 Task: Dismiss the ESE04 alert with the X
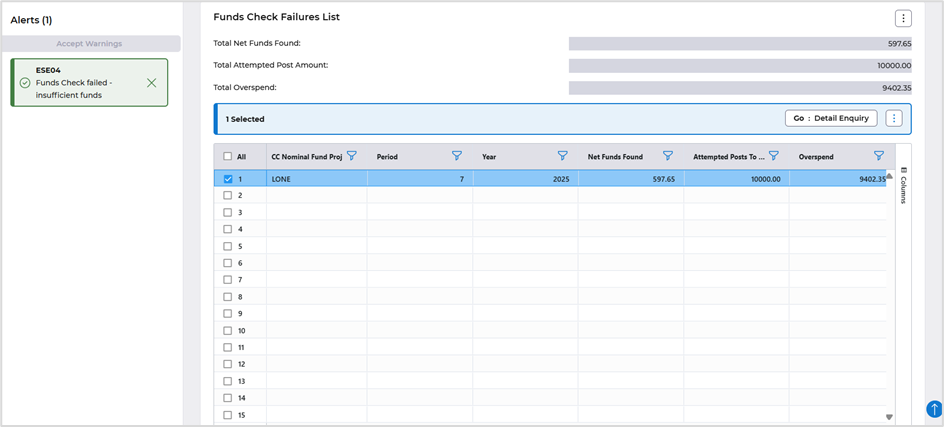[x=152, y=83]
